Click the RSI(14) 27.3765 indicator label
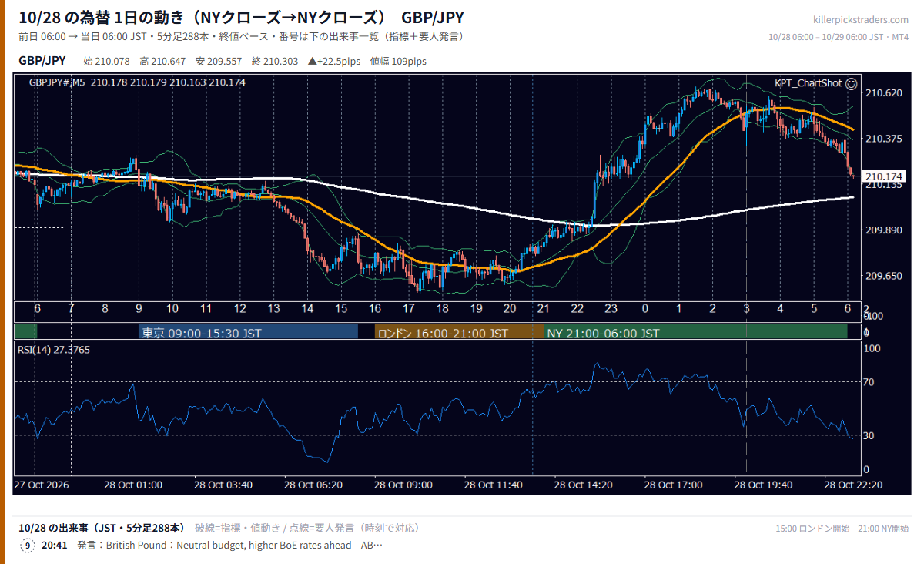924x564 pixels. click(x=54, y=350)
